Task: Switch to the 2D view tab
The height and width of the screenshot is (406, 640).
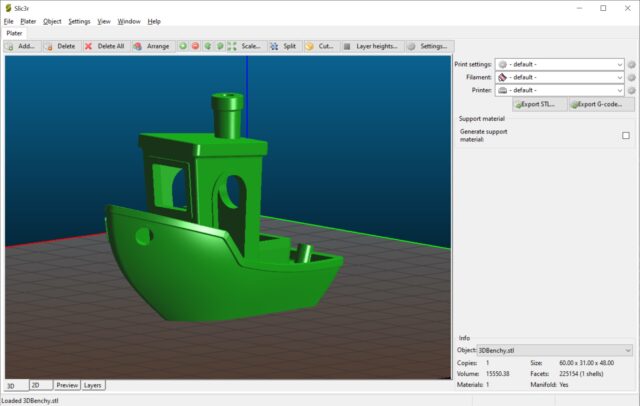Action: (x=41, y=385)
